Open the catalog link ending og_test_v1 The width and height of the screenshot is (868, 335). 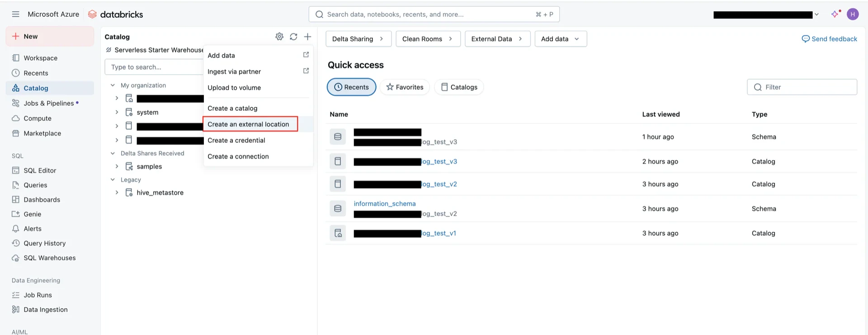405,233
